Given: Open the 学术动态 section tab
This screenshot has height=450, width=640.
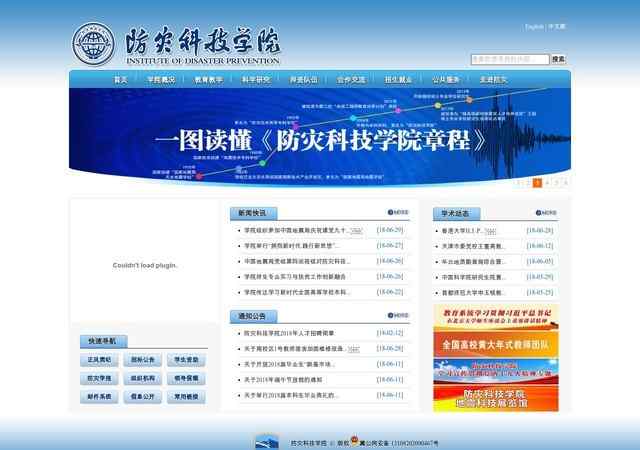Looking at the screenshot, I should click(456, 213).
